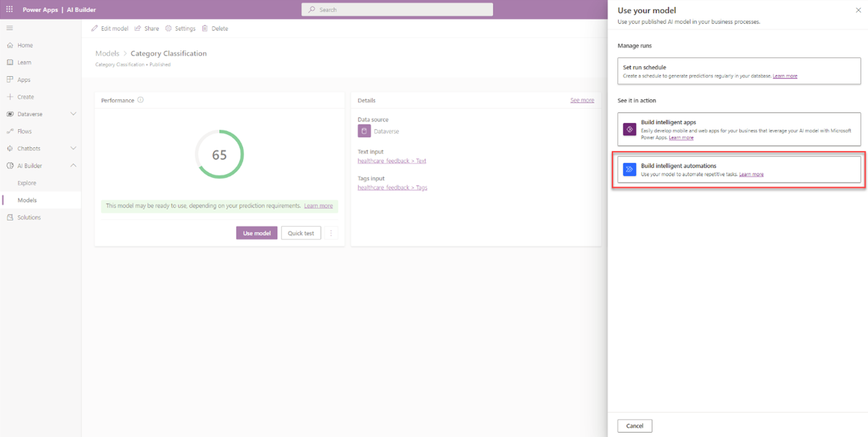The image size is (868, 437).
Task: Click the Quick test button
Action: coord(301,233)
